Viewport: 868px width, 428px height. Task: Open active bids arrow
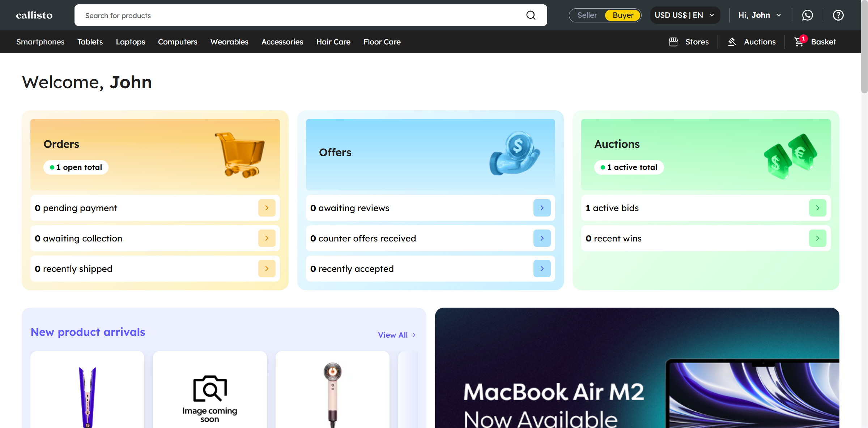818,208
